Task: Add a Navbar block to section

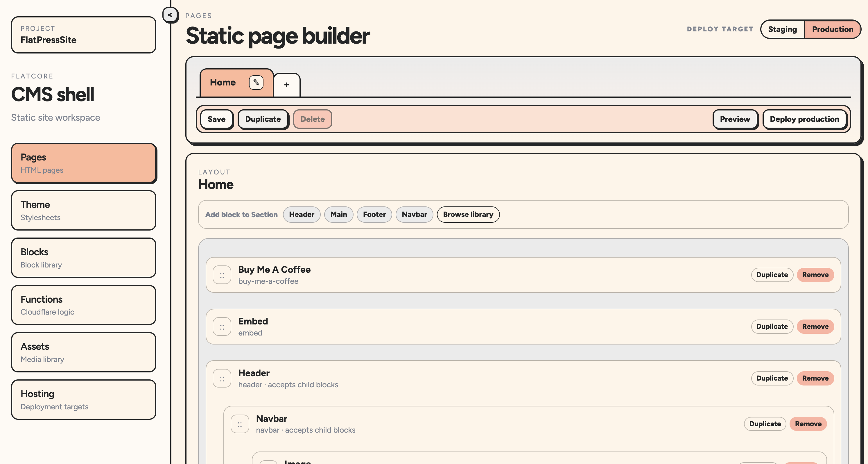Action: coord(415,215)
